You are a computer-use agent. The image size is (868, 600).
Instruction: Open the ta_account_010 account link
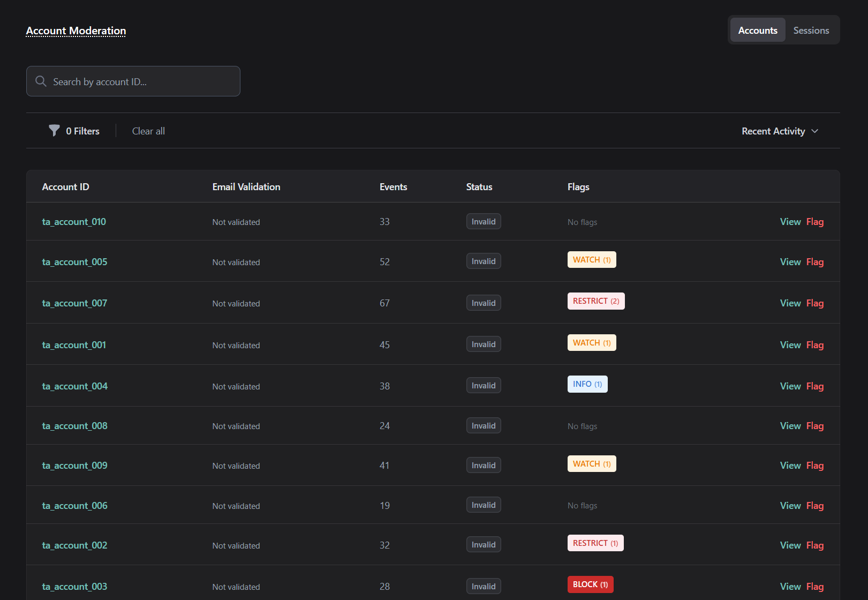click(x=74, y=222)
